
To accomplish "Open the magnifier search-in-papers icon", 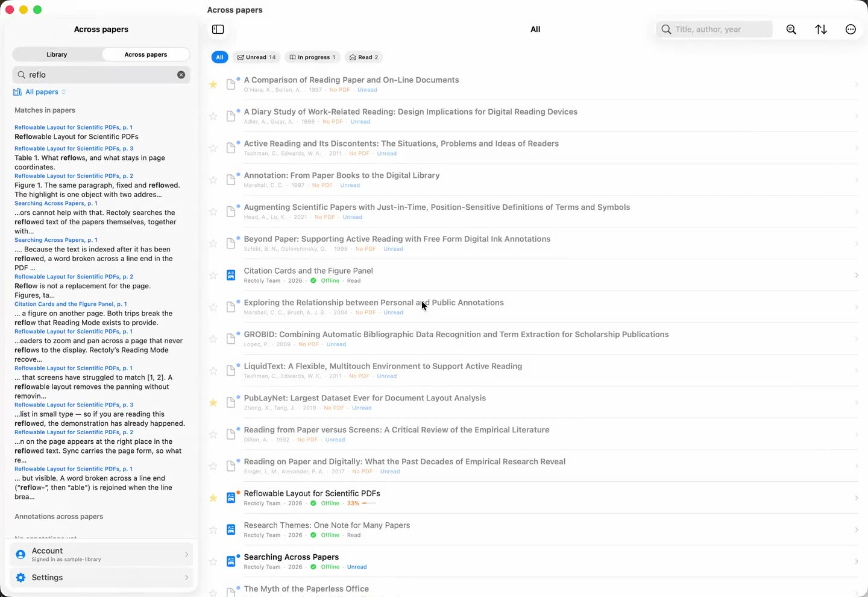I will click(x=791, y=30).
